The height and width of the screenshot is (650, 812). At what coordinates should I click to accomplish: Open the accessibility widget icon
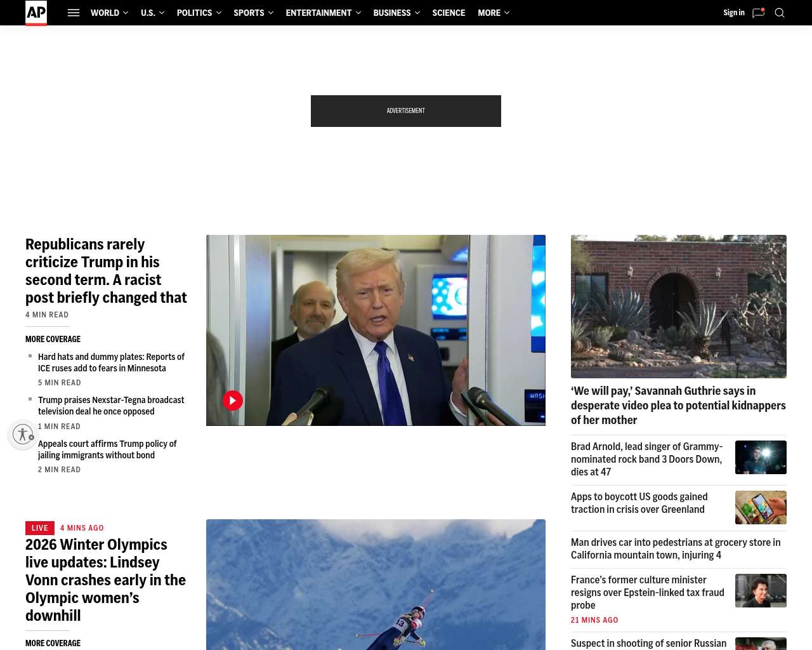pos(23,434)
